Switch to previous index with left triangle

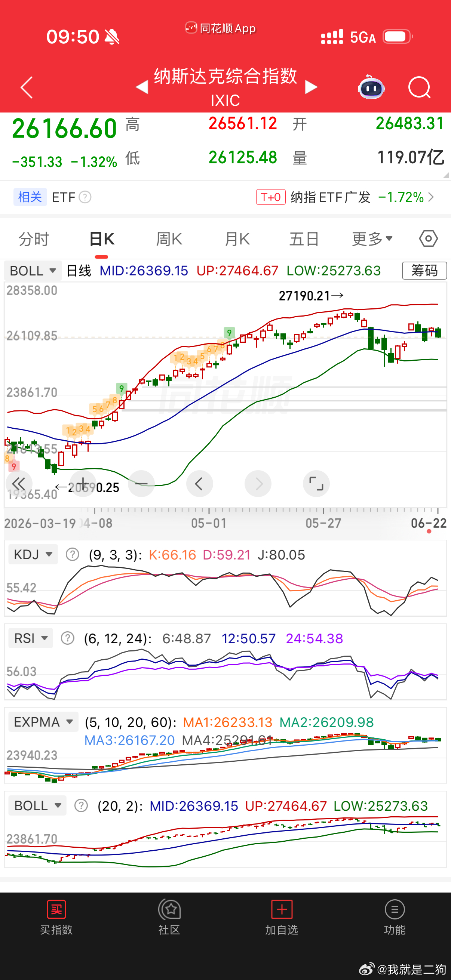point(142,87)
